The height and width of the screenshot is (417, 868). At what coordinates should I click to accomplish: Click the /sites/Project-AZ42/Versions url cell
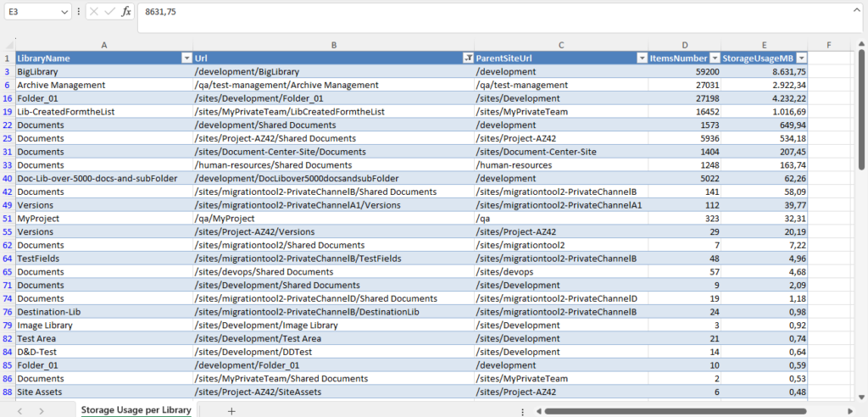coord(334,231)
